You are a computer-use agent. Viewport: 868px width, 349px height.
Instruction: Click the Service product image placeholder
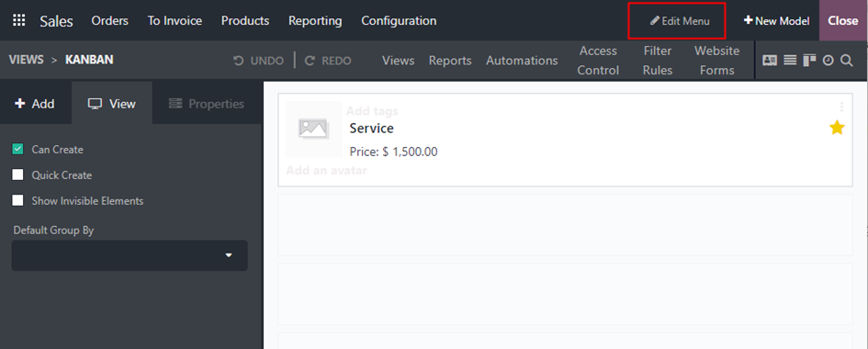[x=314, y=129]
